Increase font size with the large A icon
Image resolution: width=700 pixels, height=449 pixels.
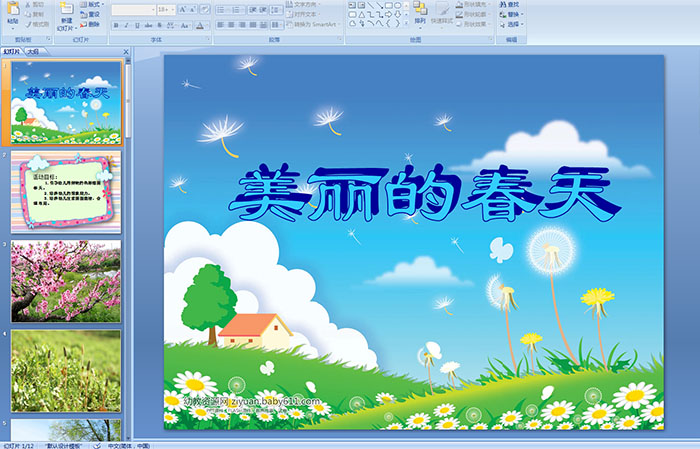(183, 9)
